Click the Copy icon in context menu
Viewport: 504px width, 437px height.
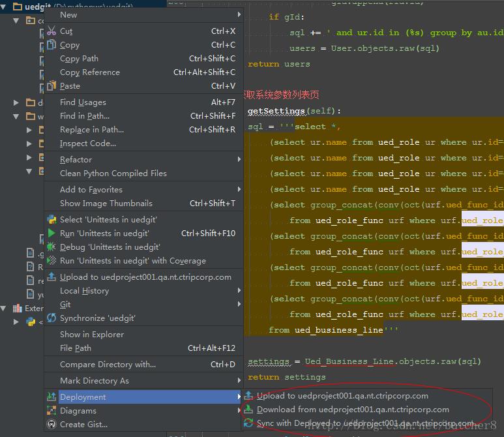click(x=52, y=45)
